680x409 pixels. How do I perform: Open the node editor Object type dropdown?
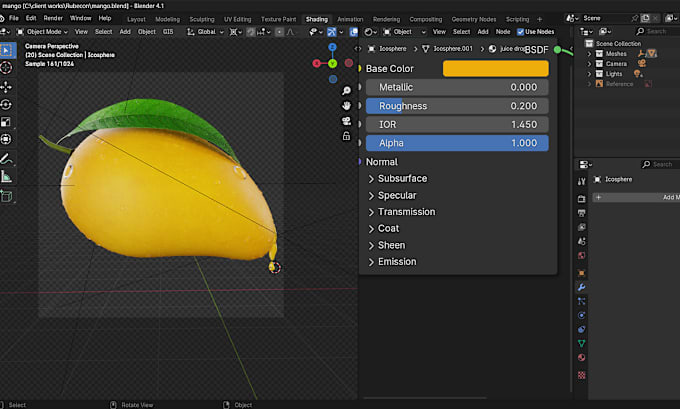[405, 32]
